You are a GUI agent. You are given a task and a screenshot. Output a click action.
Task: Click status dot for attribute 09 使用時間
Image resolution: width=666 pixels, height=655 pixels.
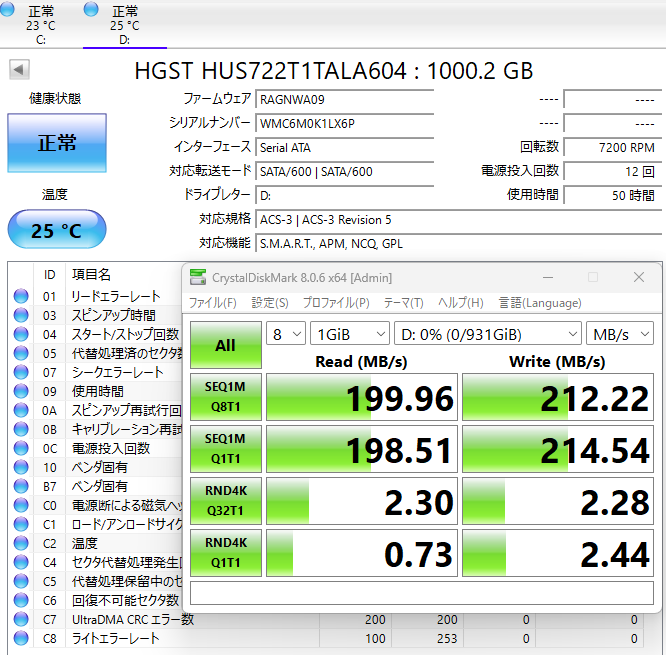click(x=21, y=391)
